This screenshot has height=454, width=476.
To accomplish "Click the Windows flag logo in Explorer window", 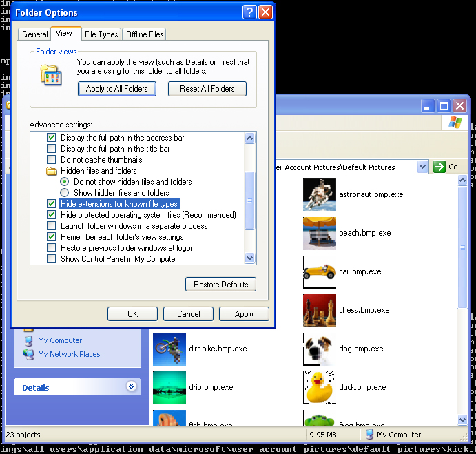I will coord(455,123).
